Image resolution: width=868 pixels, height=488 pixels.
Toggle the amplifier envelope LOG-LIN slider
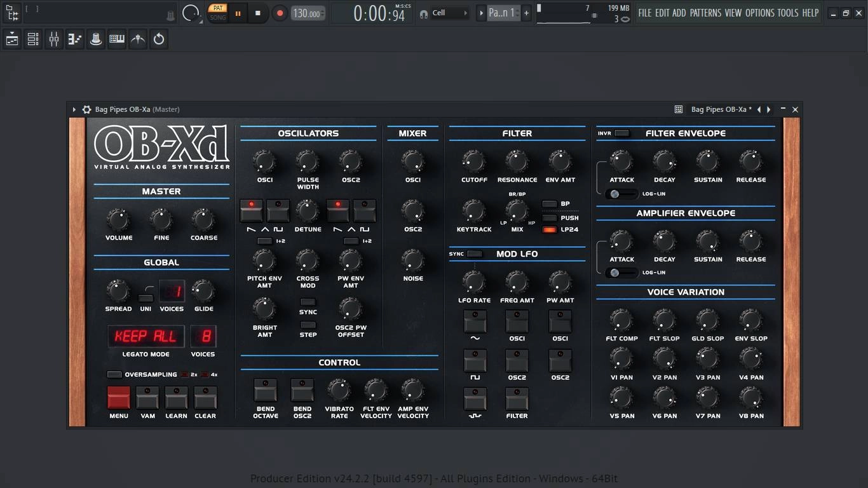[x=621, y=273]
